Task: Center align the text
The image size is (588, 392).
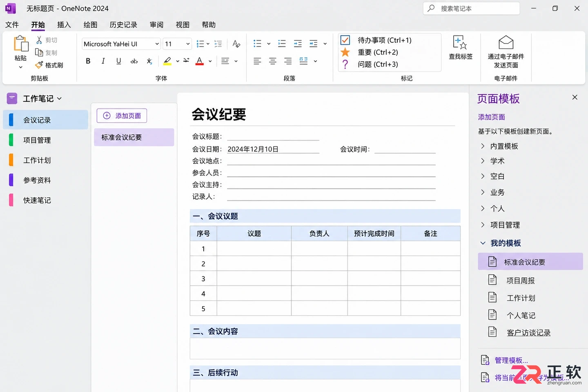Action: coord(272,61)
